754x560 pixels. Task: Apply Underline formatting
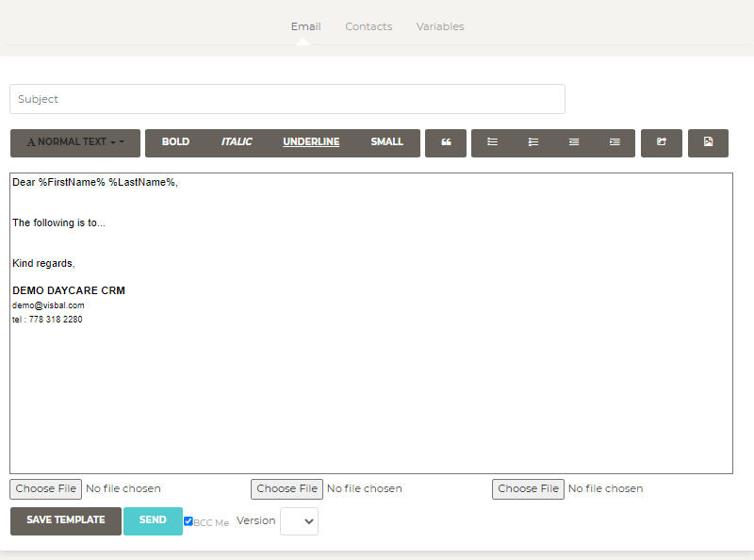[311, 143]
